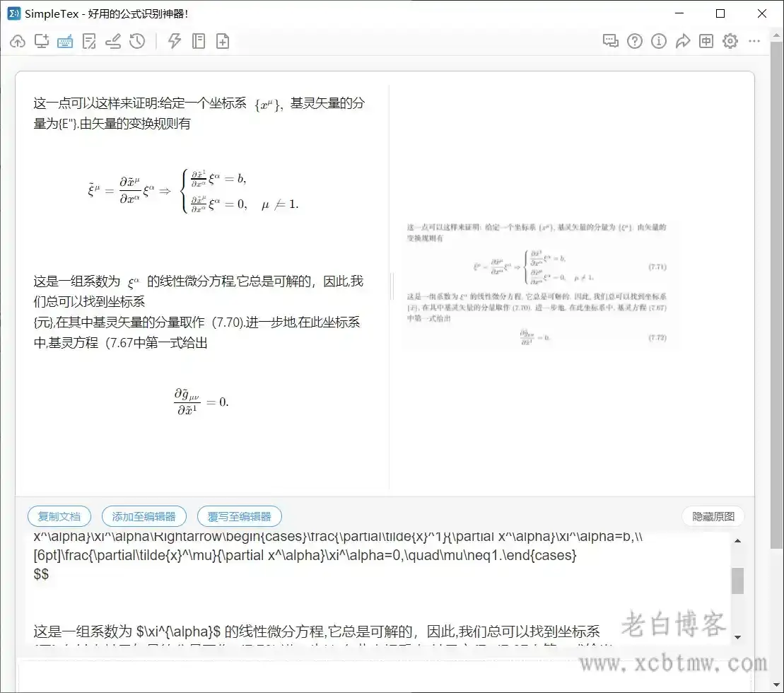The image size is (784, 693).
Task: Create a new document with the plus icon
Action: 223,41
